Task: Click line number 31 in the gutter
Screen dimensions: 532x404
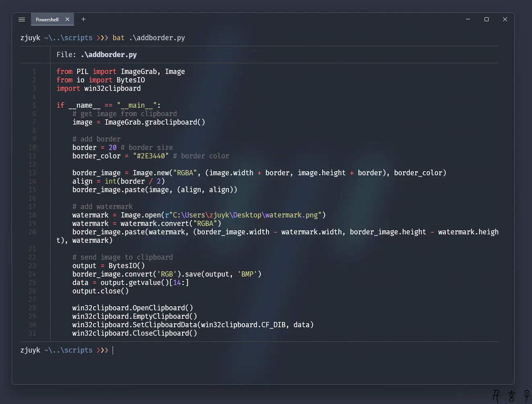Action: [x=32, y=333]
